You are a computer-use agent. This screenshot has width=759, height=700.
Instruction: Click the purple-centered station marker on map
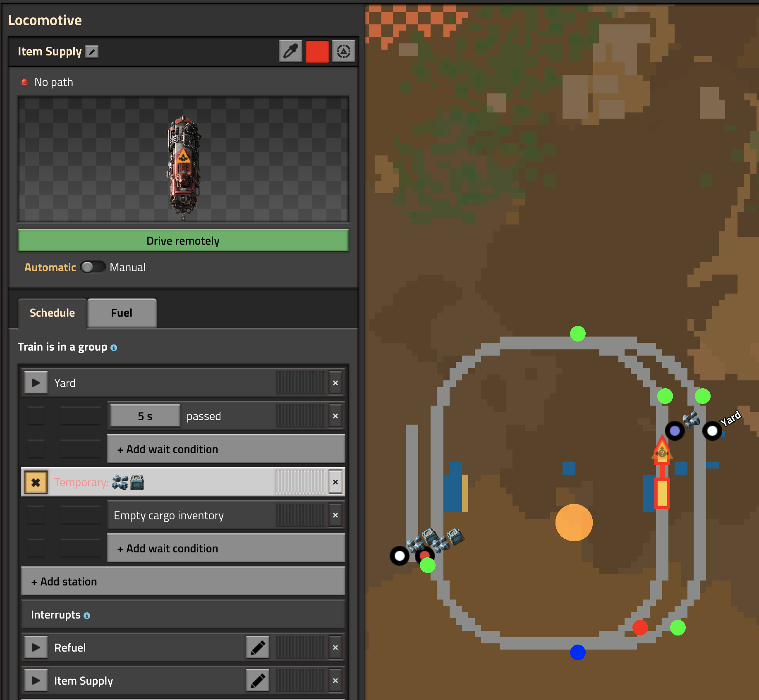tap(675, 431)
